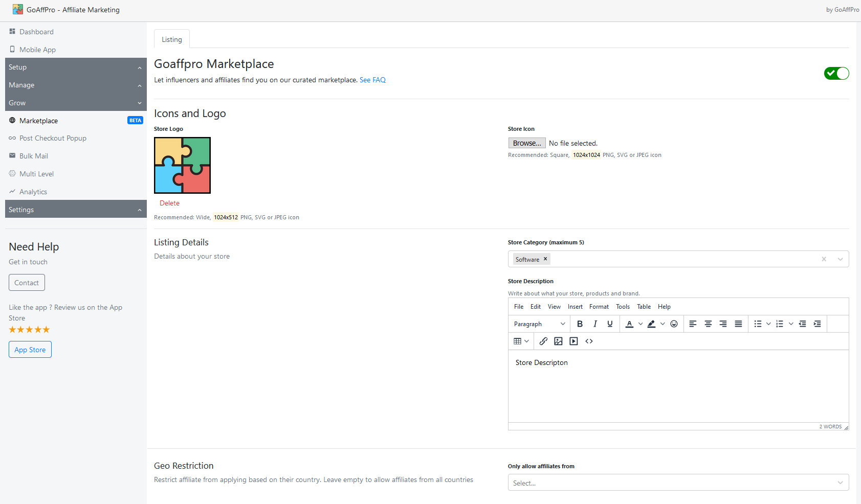Clear all store categories
The width and height of the screenshot is (861, 504).
click(824, 259)
